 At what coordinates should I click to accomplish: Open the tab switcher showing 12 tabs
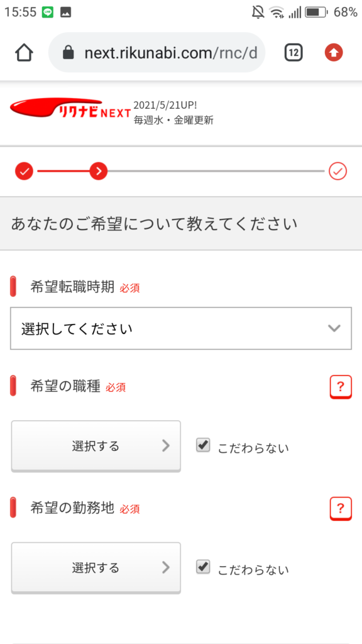tap(293, 53)
